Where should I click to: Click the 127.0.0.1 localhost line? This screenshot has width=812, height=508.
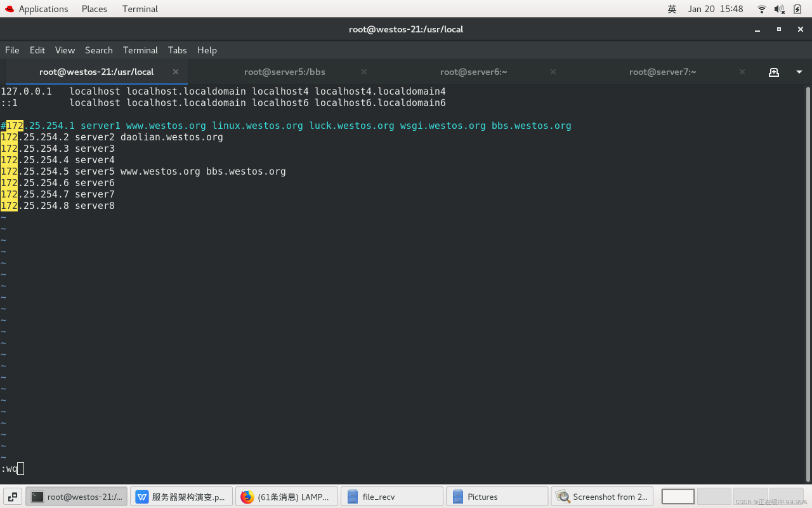pos(223,91)
